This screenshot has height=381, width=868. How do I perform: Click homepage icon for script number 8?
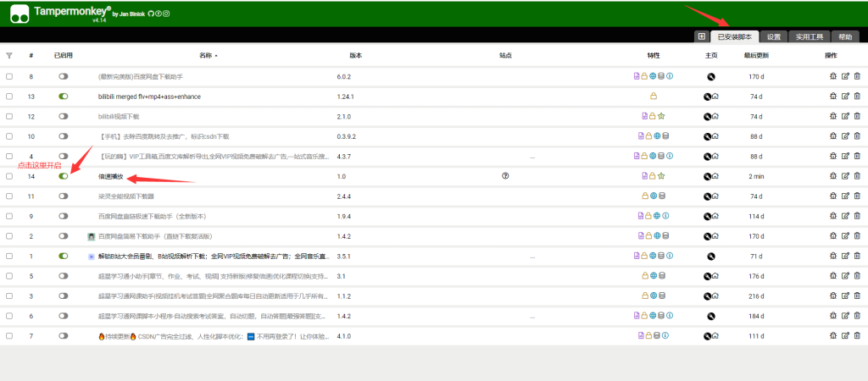(711, 77)
